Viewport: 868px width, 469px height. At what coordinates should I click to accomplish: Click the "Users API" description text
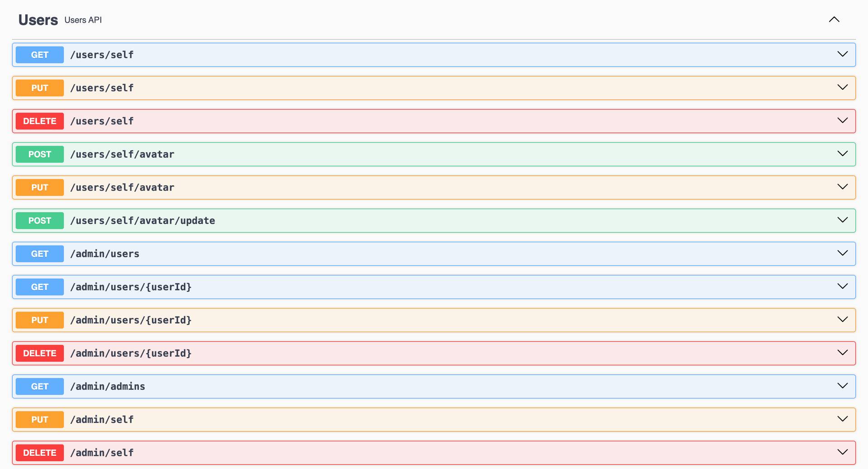83,20
